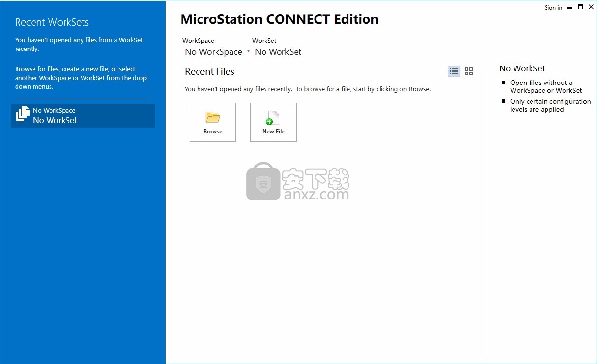The width and height of the screenshot is (597, 364).
Task: Click the Recent Files heading
Action: point(210,72)
